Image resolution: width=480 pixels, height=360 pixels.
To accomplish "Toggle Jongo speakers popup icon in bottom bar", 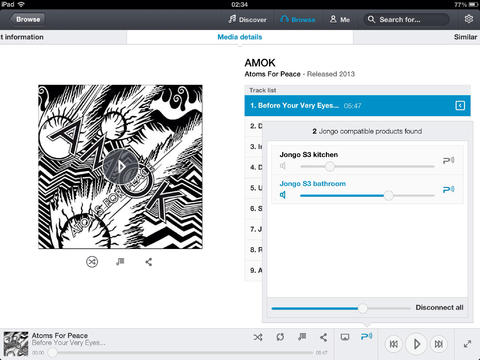I will coord(366,336).
